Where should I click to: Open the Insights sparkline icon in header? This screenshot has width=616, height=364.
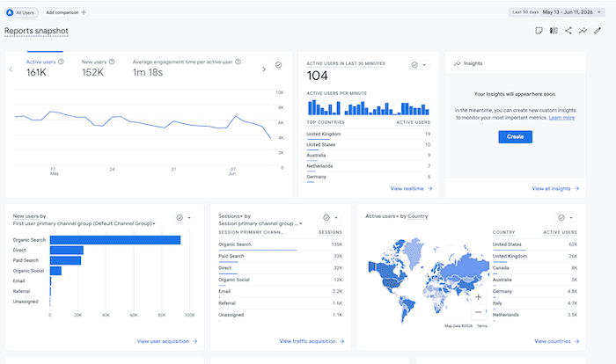click(x=583, y=31)
